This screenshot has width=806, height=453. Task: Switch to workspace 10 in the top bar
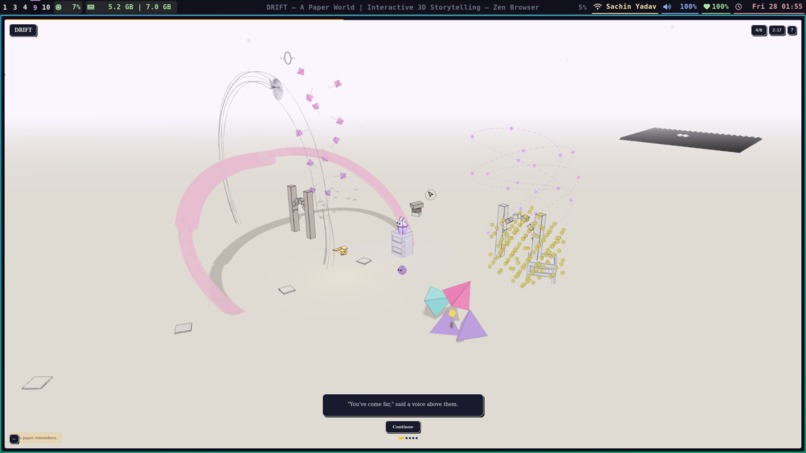pos(46,7)
